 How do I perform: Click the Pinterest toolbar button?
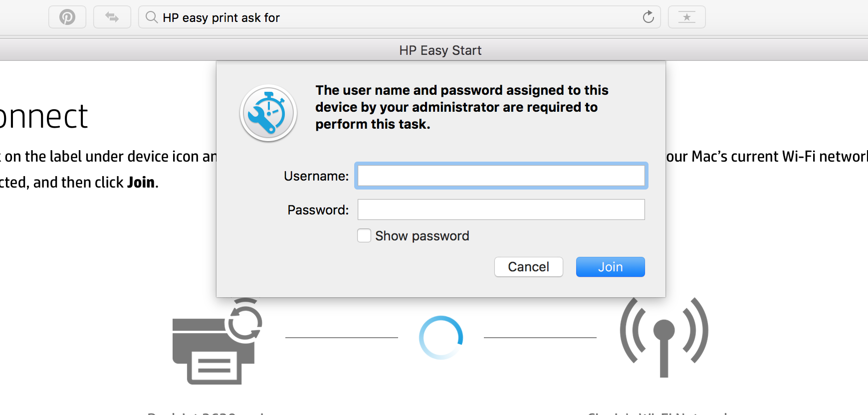tap(67, 17)
